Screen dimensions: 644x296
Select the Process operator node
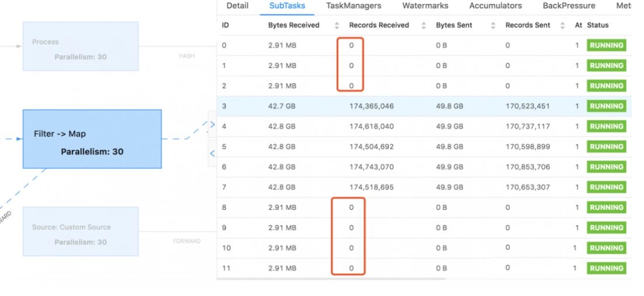tap(81, 46)
